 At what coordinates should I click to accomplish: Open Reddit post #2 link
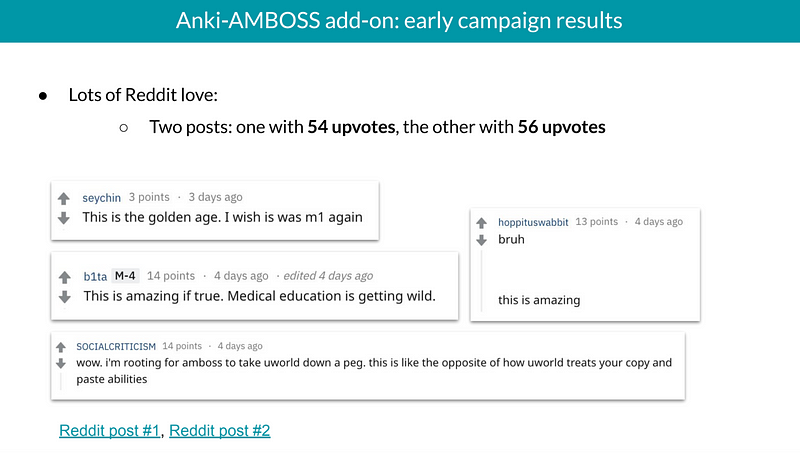[219, 431]
